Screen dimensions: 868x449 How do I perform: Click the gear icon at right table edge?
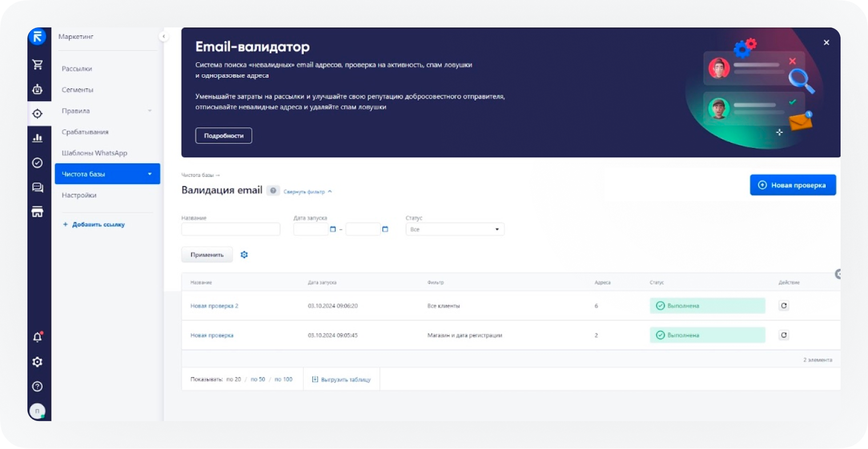[x=838, y=274]
